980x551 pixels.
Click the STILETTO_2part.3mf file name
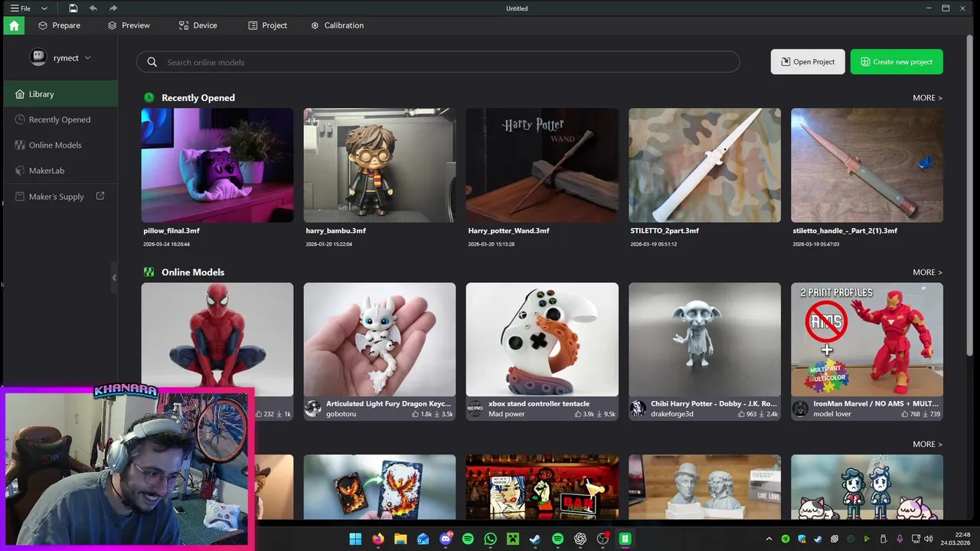[665, 230]
